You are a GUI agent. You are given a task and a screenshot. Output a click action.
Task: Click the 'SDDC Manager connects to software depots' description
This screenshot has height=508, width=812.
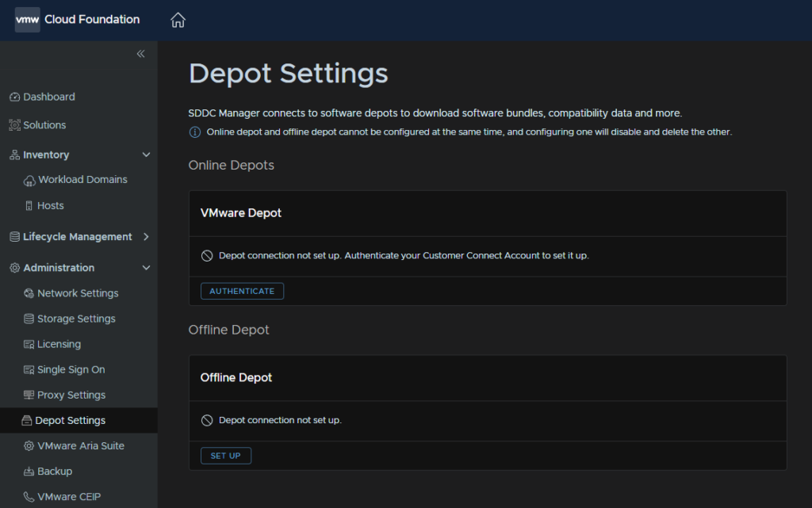[x=435, y=113]
